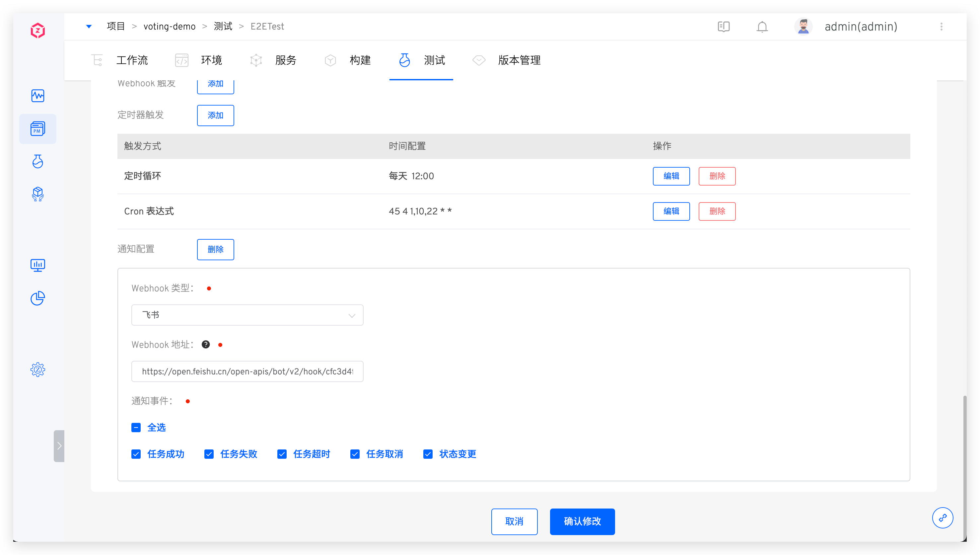Click the Webhook 地址 URL input field
Screen dimensions: 980x555
tap(247, 371)
